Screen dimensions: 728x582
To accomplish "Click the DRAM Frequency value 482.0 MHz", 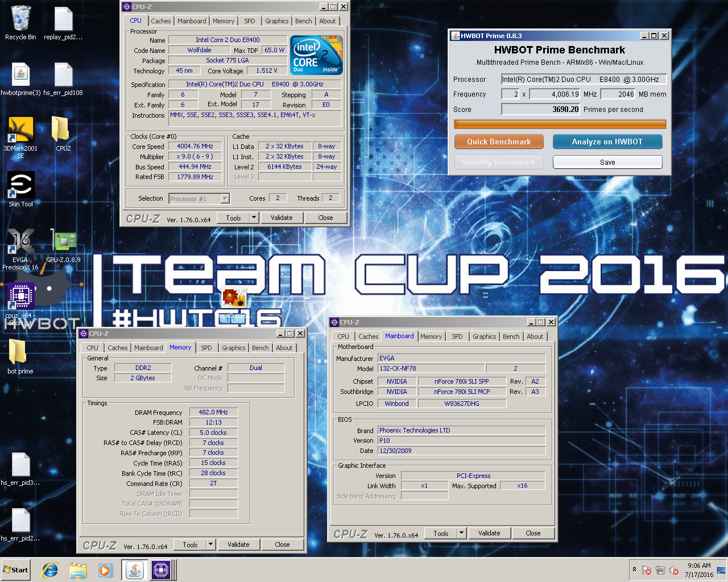I will 213,412.
